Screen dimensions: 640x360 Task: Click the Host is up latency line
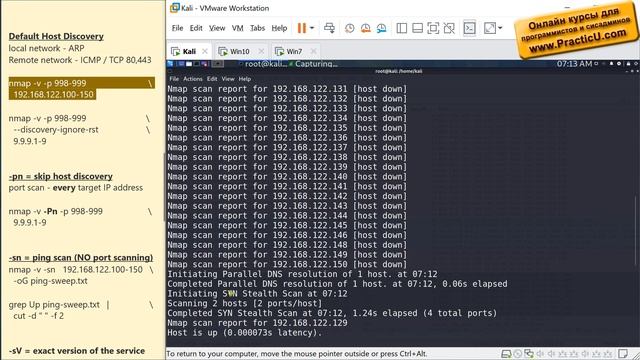click(245, 333)
